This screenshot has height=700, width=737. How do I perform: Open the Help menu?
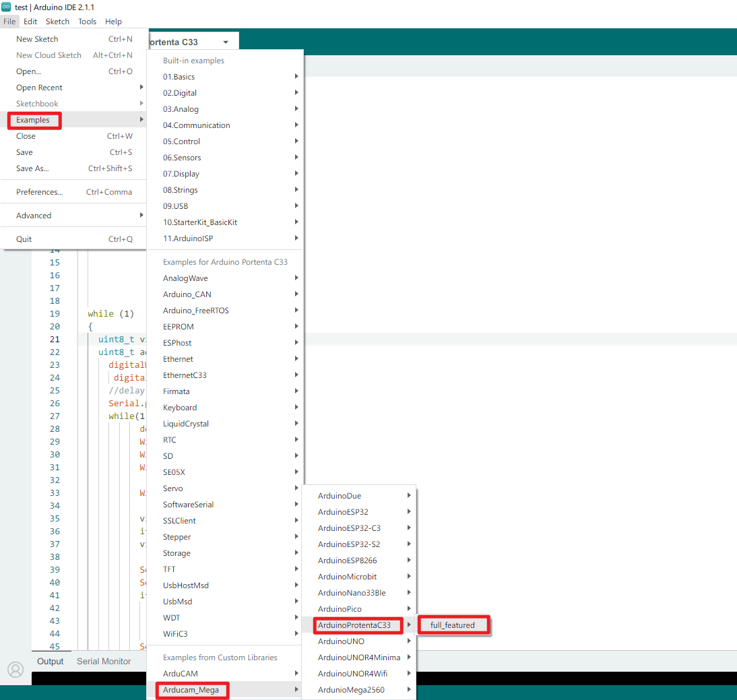click(113, 21)
